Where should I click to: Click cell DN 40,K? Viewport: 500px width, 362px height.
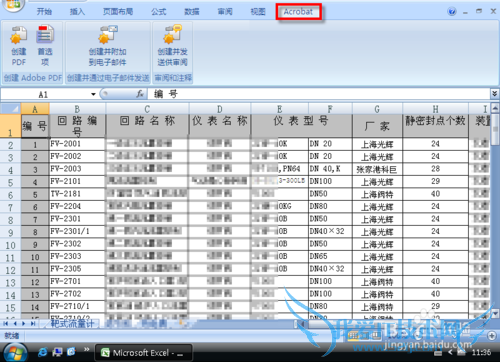[330, 169]
